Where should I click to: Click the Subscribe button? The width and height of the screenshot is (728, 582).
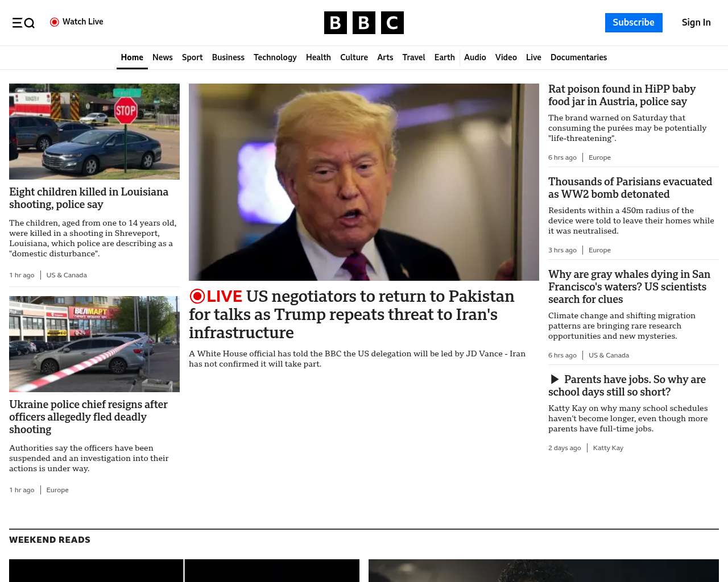pos(633,23)
